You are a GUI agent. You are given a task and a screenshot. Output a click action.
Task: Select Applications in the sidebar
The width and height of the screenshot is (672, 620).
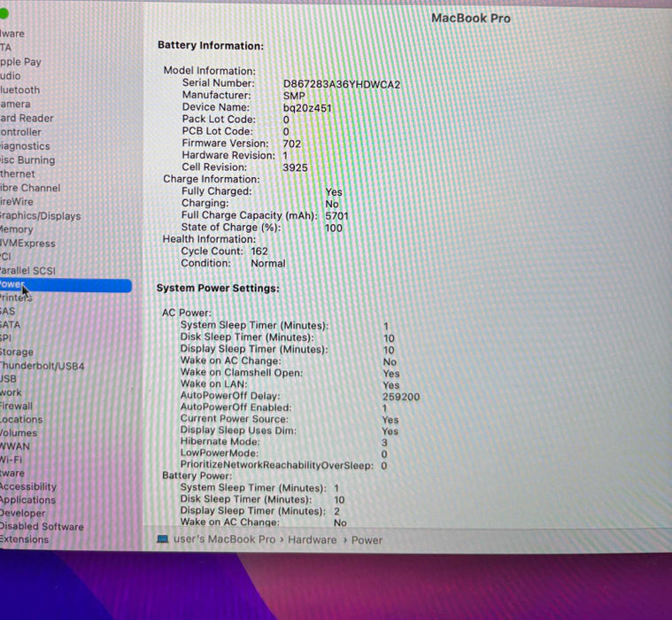(x=27, y=500)
